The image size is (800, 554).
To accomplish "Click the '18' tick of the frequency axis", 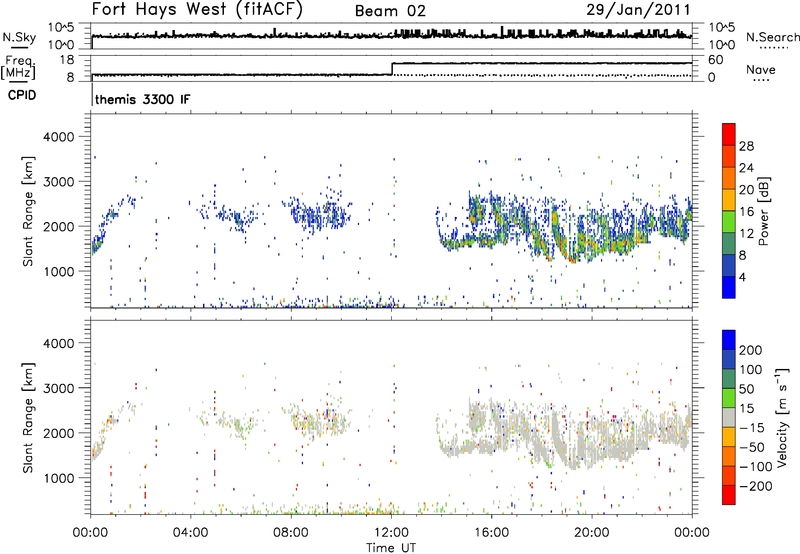I will click(x=67, y=60).
